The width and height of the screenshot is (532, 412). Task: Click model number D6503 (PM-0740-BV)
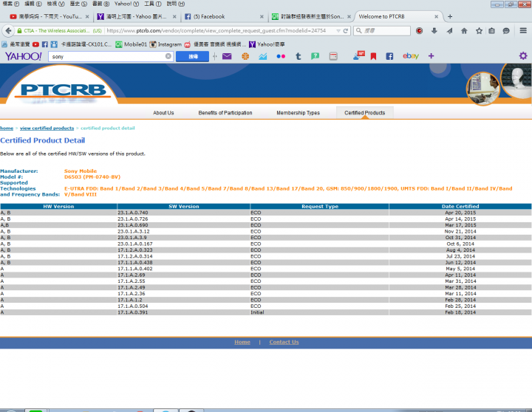[92, 177]
